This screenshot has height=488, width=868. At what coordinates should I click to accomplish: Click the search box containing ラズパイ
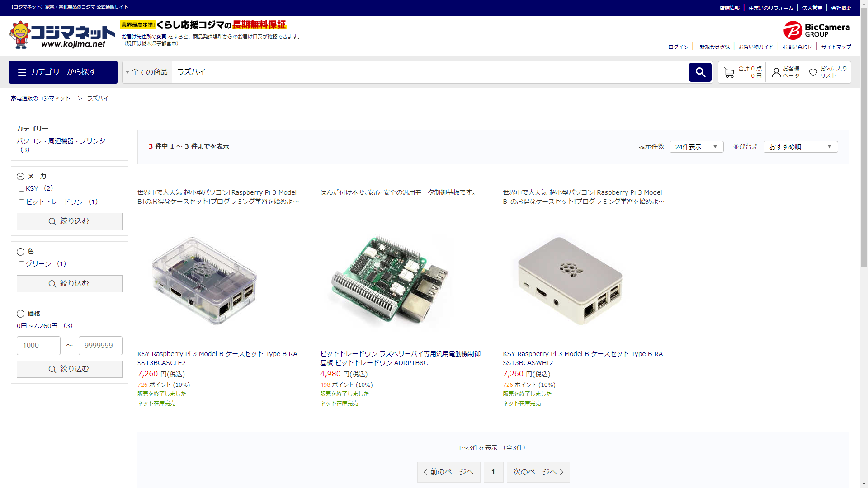tap(429, 72)
